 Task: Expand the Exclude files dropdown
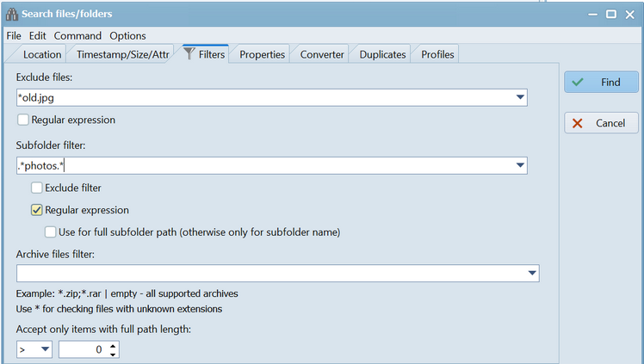[x=520, y=98]
